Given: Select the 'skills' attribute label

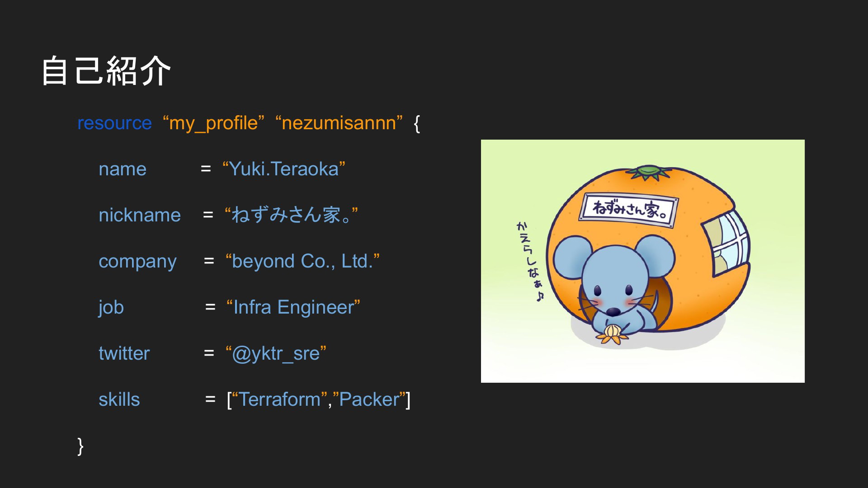Looking at the screenshot, I should click(119, 399).
